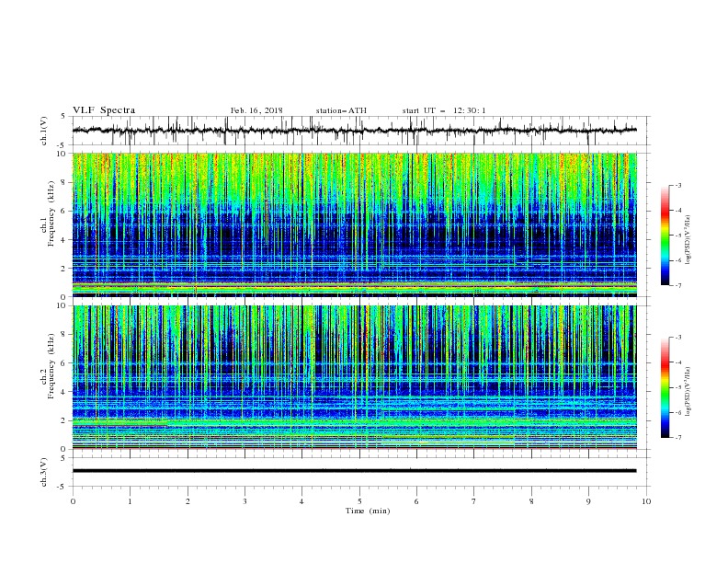Click '-3' on the upper colorbar
Viewport: 728px width, 563px height.
click(677, 185)
